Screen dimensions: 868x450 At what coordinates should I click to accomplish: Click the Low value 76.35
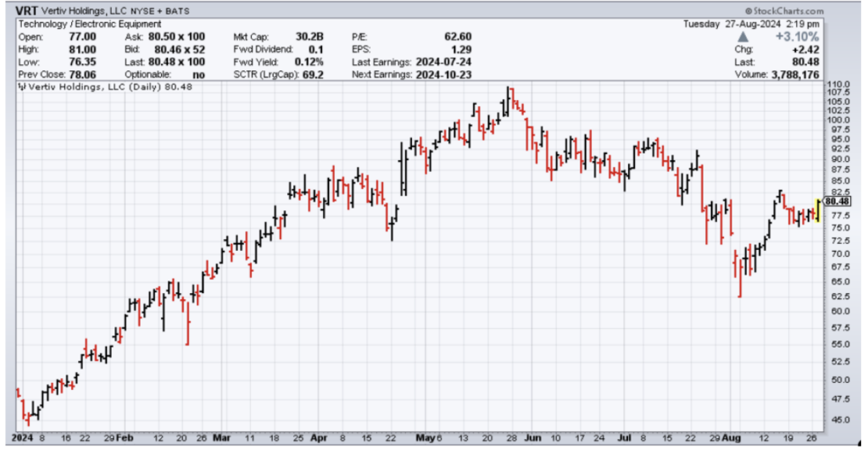click(x=82, y=62)
